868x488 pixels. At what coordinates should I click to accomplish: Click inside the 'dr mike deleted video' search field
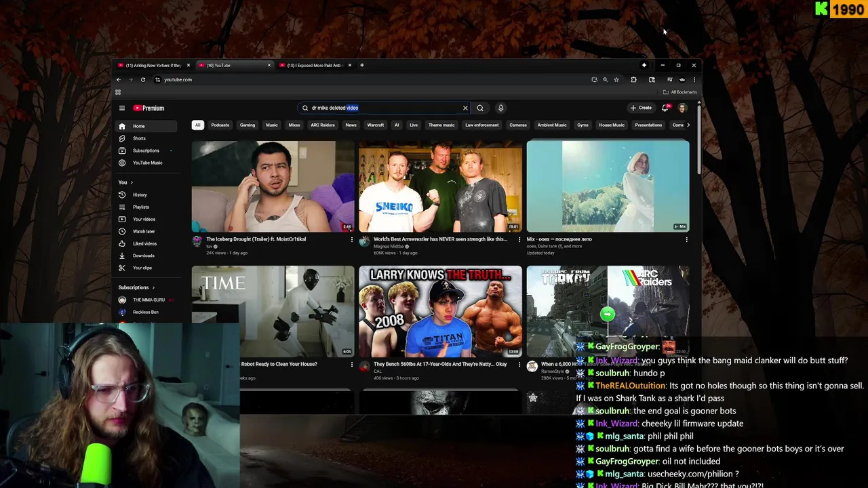[x=383, y=108]
